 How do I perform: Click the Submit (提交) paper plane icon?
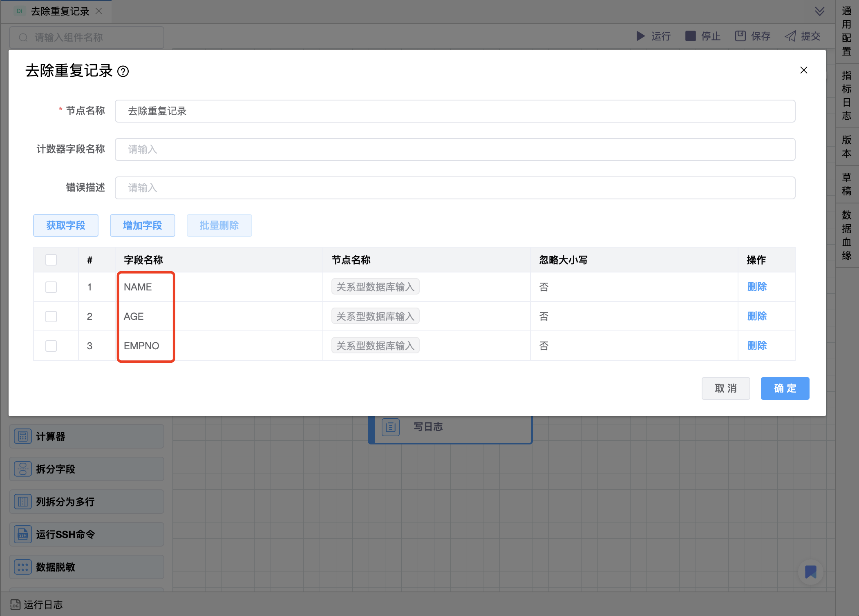click(x=790, y=36)
